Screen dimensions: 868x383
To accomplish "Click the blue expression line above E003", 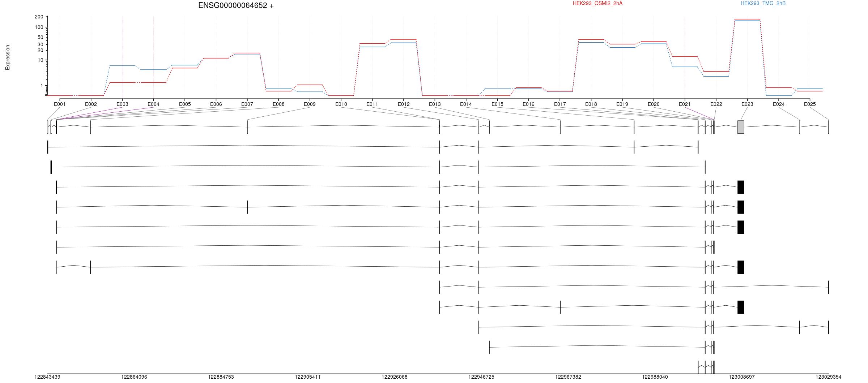I will coord(122,66).
